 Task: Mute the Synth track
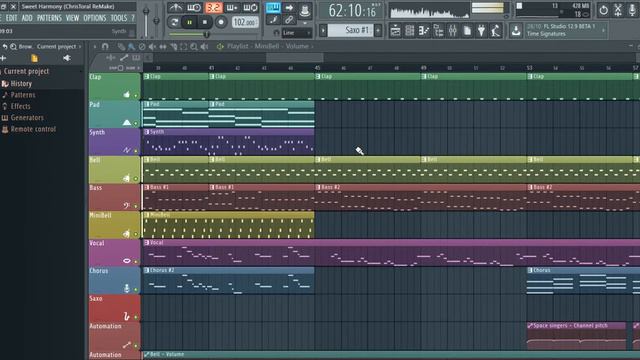pos(136,151)
